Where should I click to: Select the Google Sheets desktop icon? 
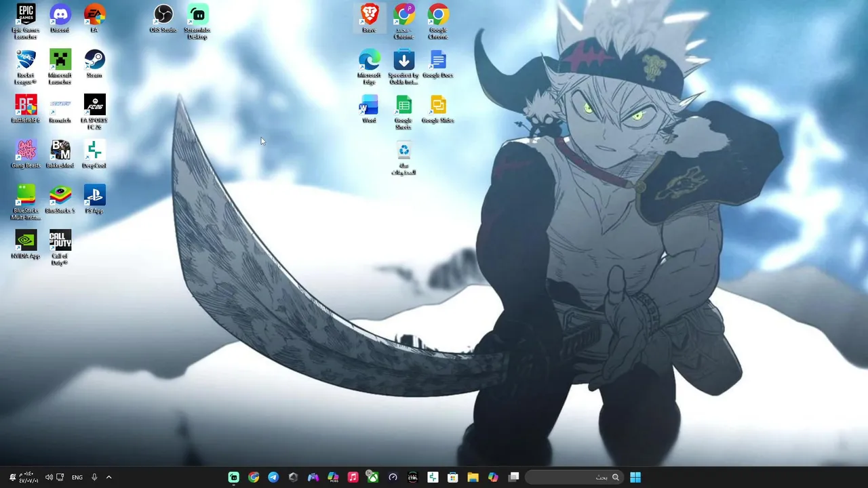403,112
